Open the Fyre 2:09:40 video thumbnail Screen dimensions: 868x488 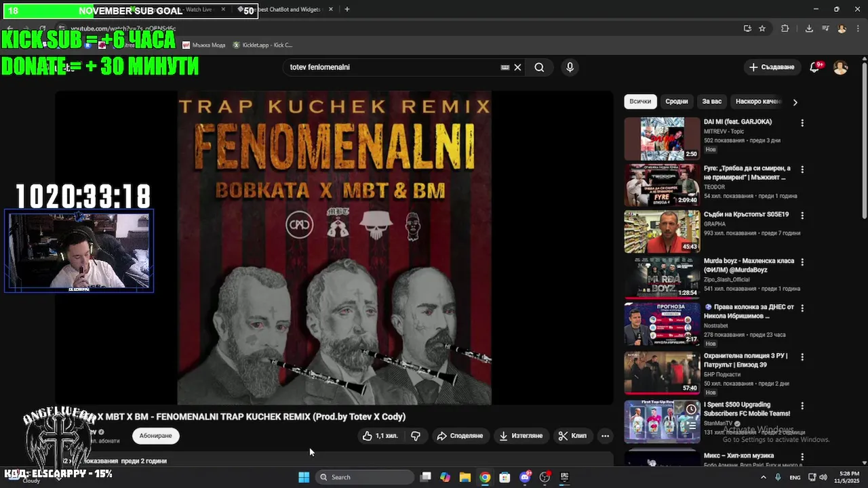(x=662, y=185)
